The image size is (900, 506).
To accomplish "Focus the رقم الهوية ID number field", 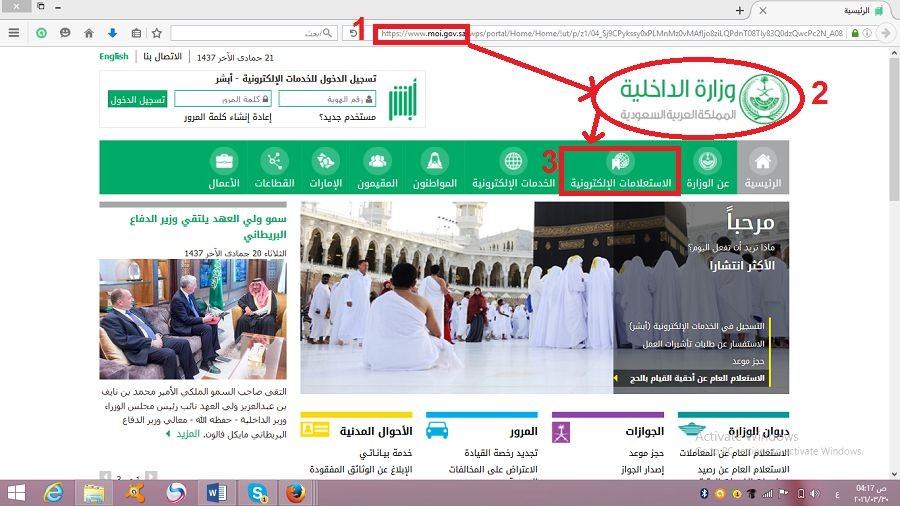I will [327, 99].
